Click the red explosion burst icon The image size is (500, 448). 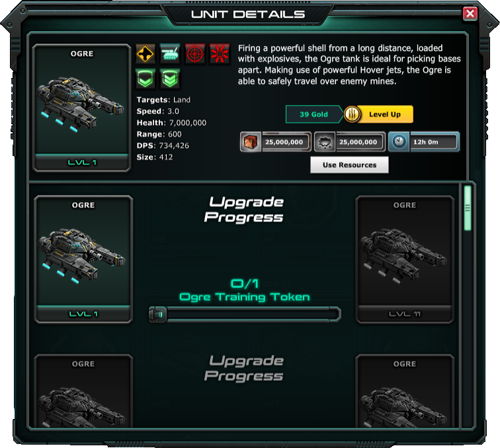(x=220, y=54)
